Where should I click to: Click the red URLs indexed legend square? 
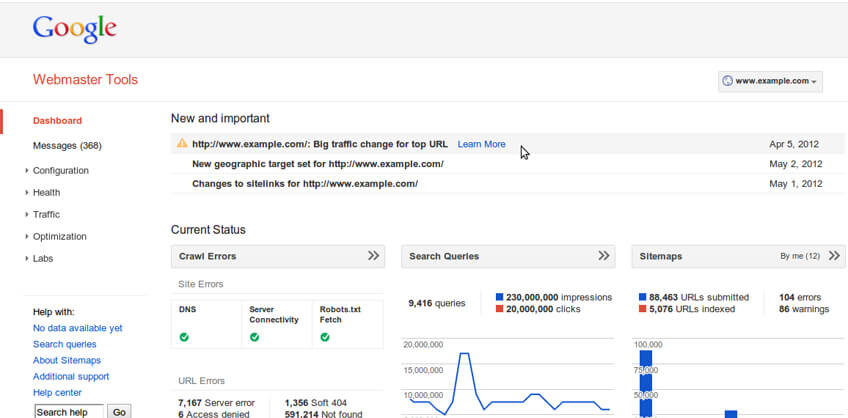click(642, 309)
